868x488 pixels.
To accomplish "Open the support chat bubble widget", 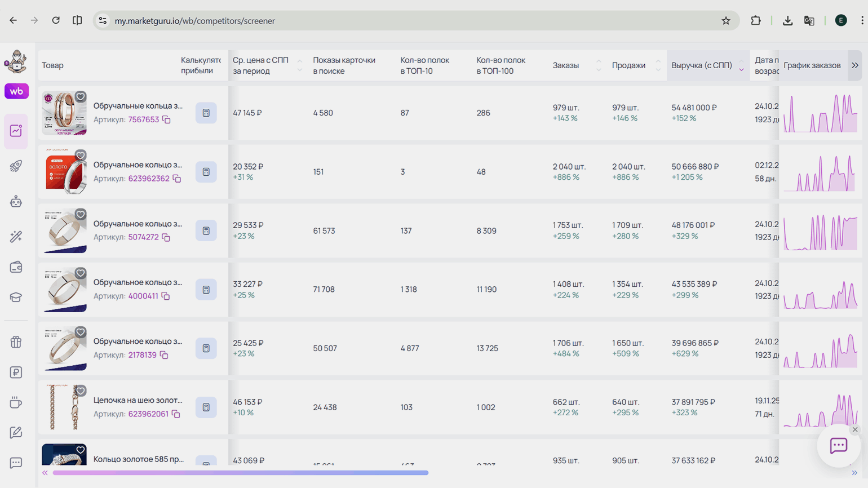I will [838, 446].
